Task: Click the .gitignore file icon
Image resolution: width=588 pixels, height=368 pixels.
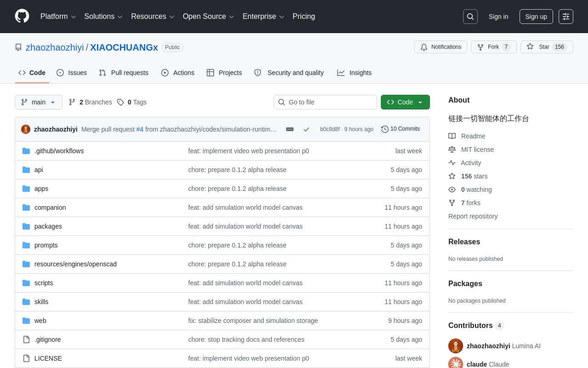Action: tap(26, 339)
